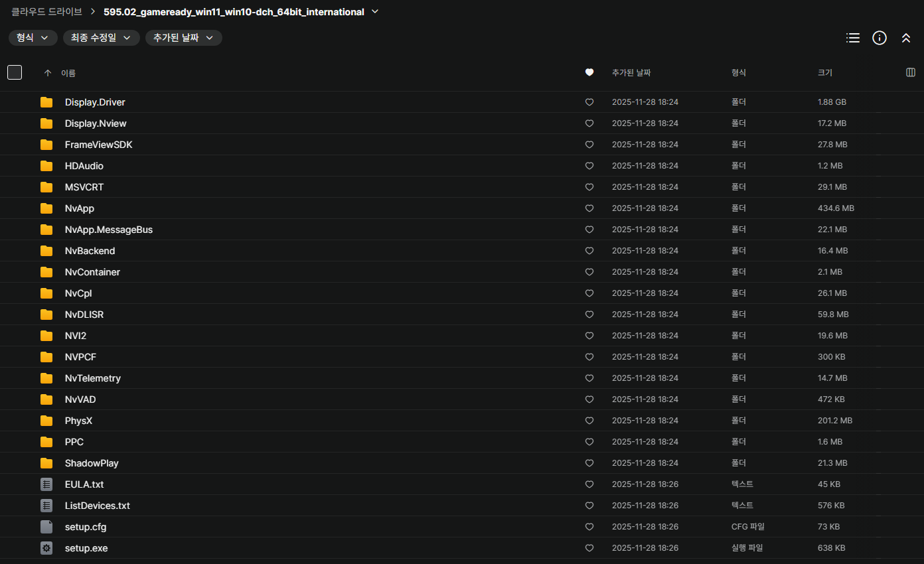Open the 형식 filter dropdown
924x564 pixels.
coord(33,38)
